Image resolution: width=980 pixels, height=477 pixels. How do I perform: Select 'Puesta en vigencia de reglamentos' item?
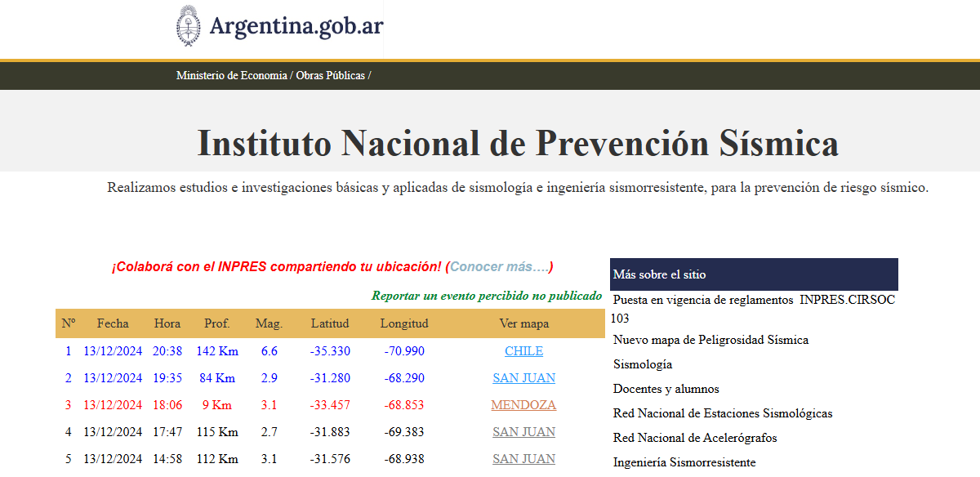[x=702, y=300]
